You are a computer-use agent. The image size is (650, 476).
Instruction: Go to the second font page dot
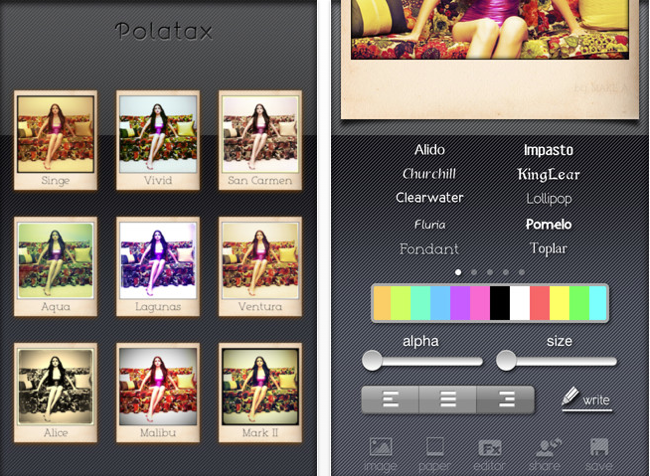pos(474,272)
